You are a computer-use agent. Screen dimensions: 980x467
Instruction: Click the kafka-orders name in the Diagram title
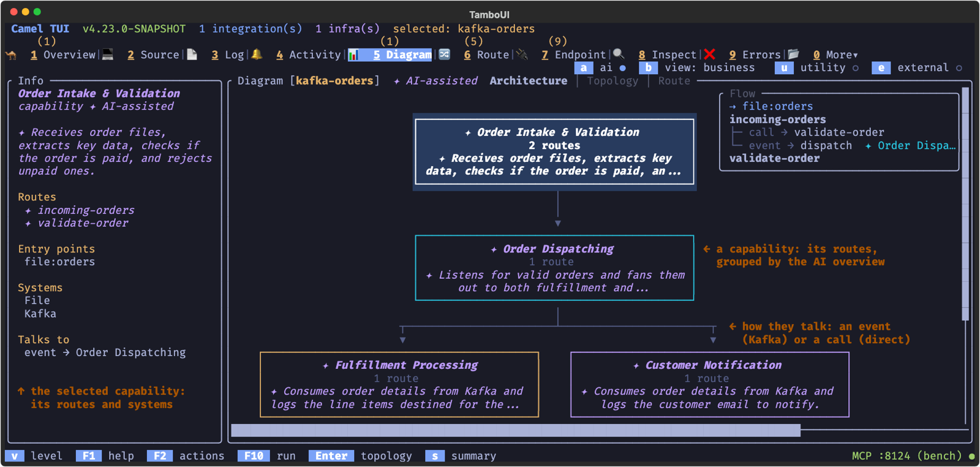(x=334, y=81)
